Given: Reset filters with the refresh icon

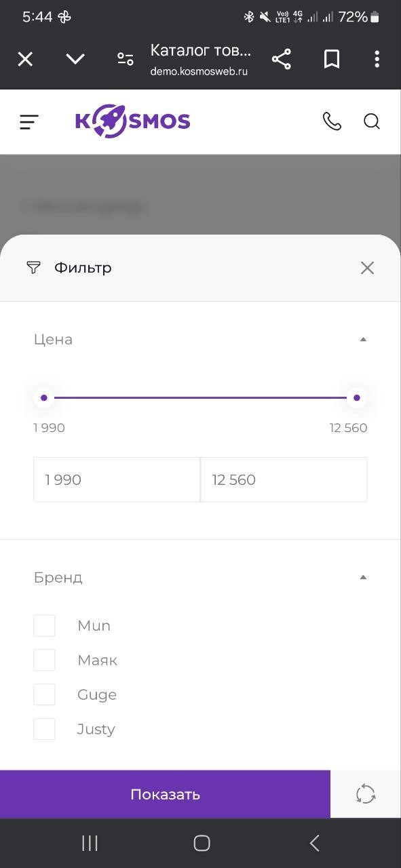Looking at the screenshot, I should (365, 793).
